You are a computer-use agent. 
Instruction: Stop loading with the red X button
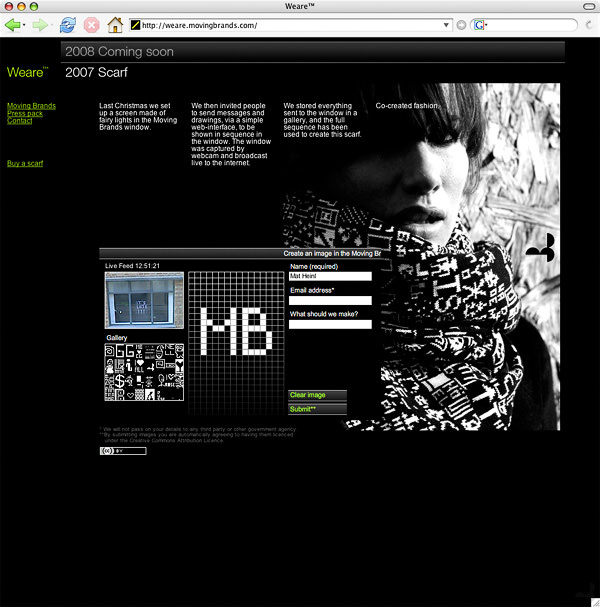(91, 25)
